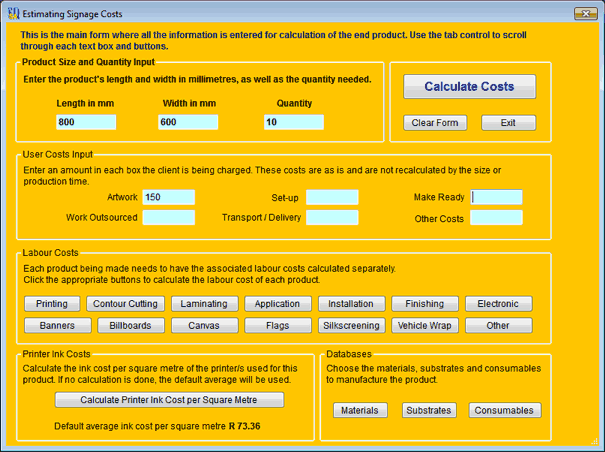Click the Transport / Delivery field
The width and height of the screenshot is (605, 452).
[x=332, y=217]
